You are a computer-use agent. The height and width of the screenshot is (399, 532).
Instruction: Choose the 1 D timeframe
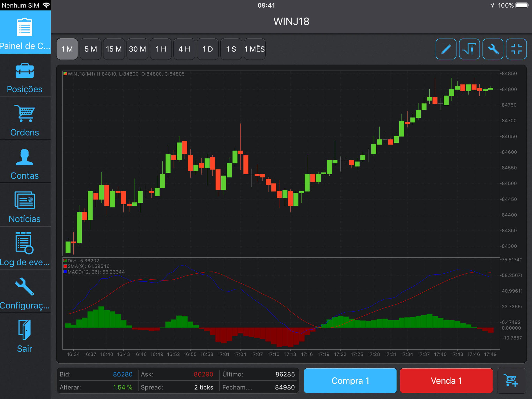click(x=208, y=49)
